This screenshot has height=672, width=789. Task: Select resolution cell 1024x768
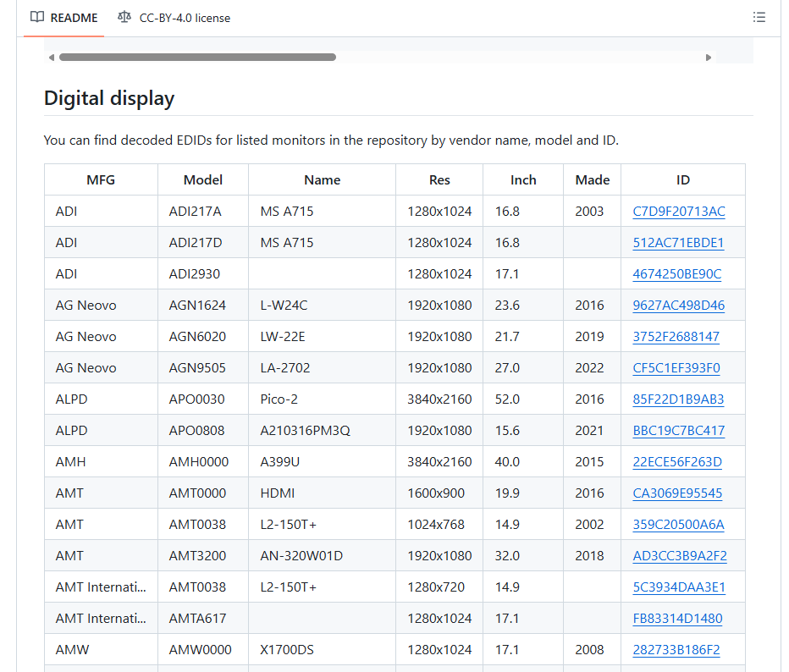point(439,524)
